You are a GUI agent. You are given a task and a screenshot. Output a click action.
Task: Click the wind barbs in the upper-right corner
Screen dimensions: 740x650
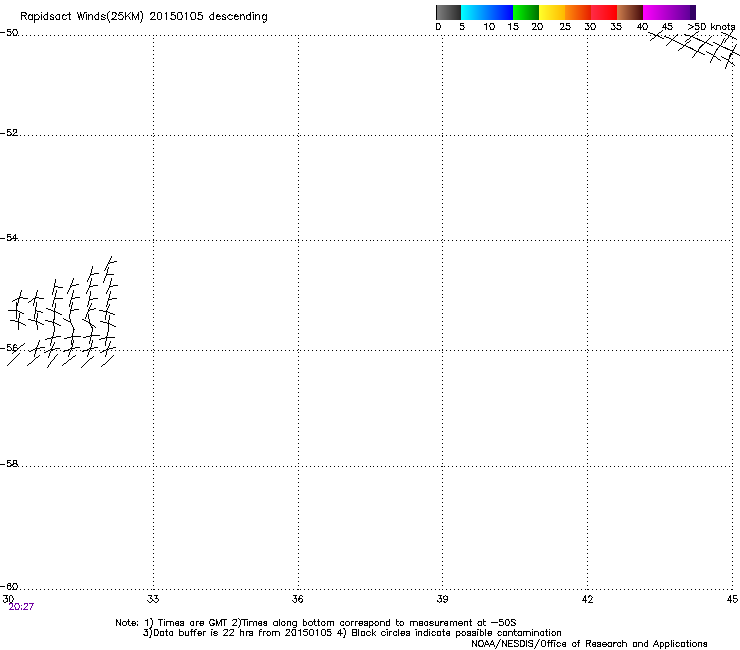pyautogui.click(x=694, y=49)
